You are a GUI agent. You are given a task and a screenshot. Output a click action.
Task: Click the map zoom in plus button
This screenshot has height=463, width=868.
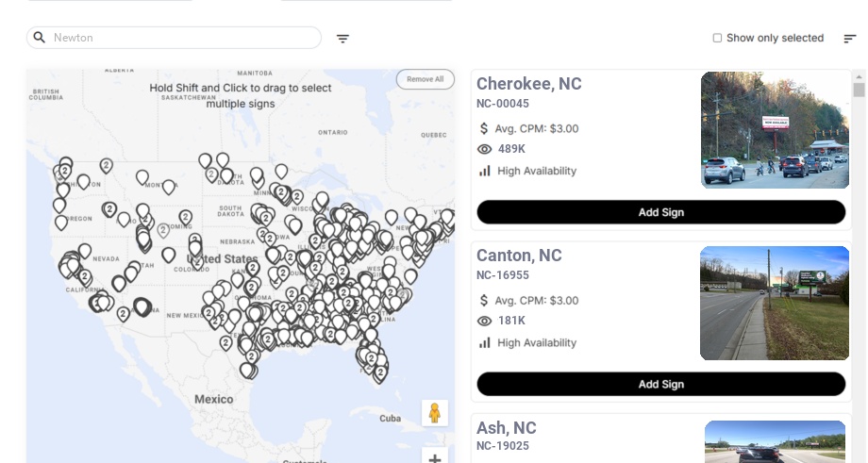coord(435,458)
